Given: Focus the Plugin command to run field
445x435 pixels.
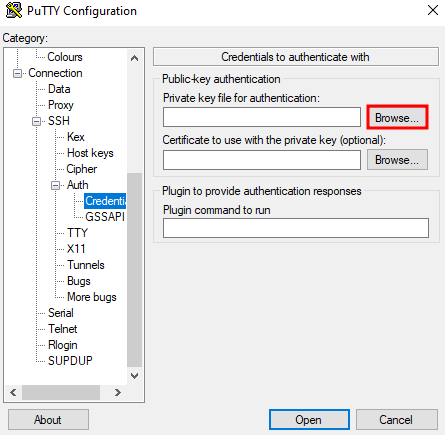Looking at the screenshot, I should click(296, 228).
